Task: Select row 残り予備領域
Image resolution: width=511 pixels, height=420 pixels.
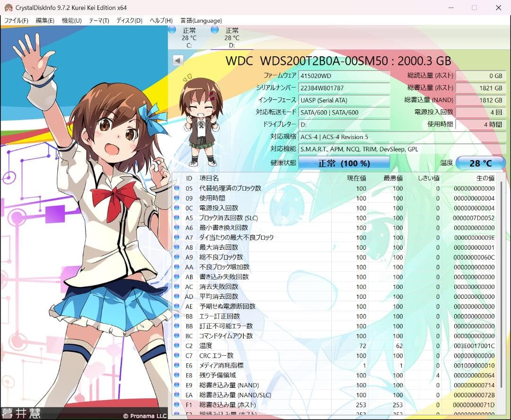Action: point(335,376)
